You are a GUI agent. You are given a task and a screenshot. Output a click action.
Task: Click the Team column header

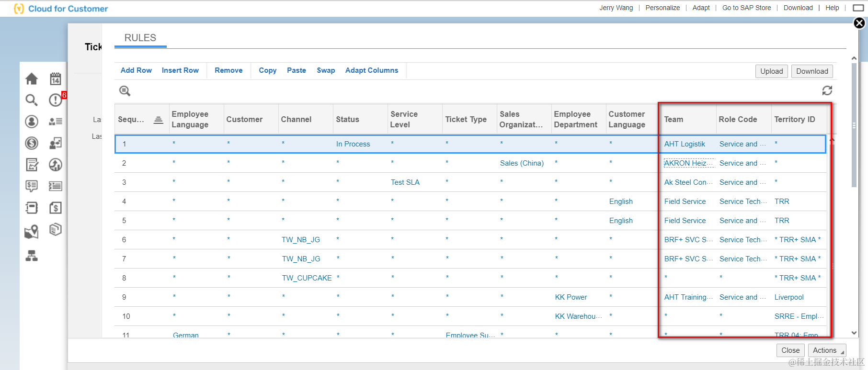point(688,120)
